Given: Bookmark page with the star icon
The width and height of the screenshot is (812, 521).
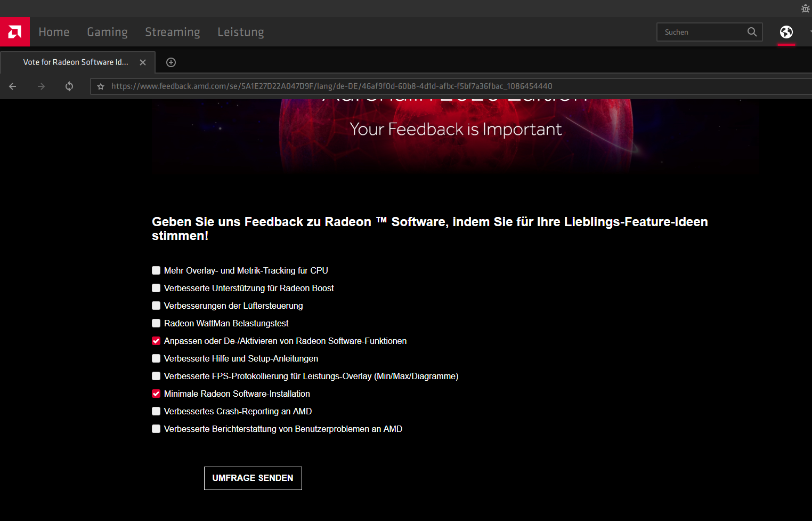Looking at the screenshot, I should point(101,86).
